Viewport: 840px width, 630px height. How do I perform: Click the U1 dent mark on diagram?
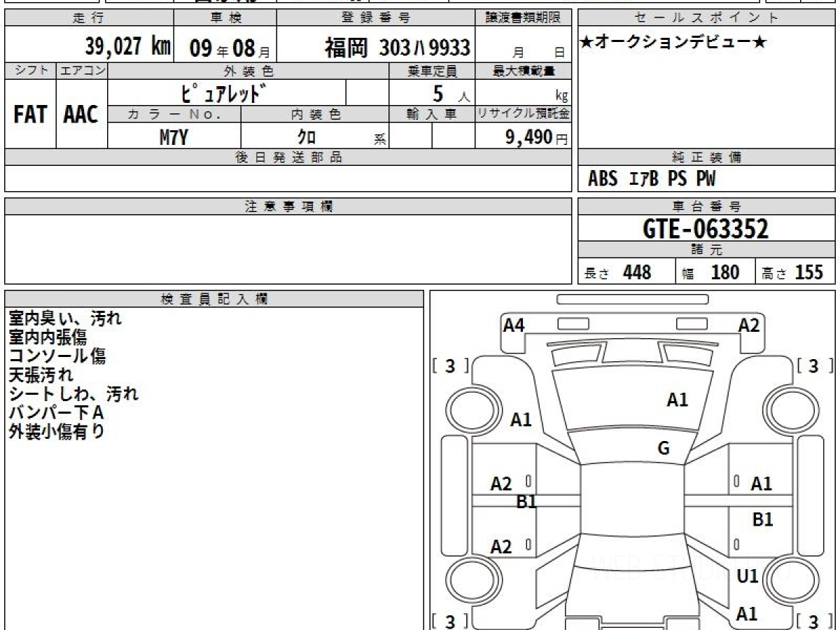coord(748,576)
